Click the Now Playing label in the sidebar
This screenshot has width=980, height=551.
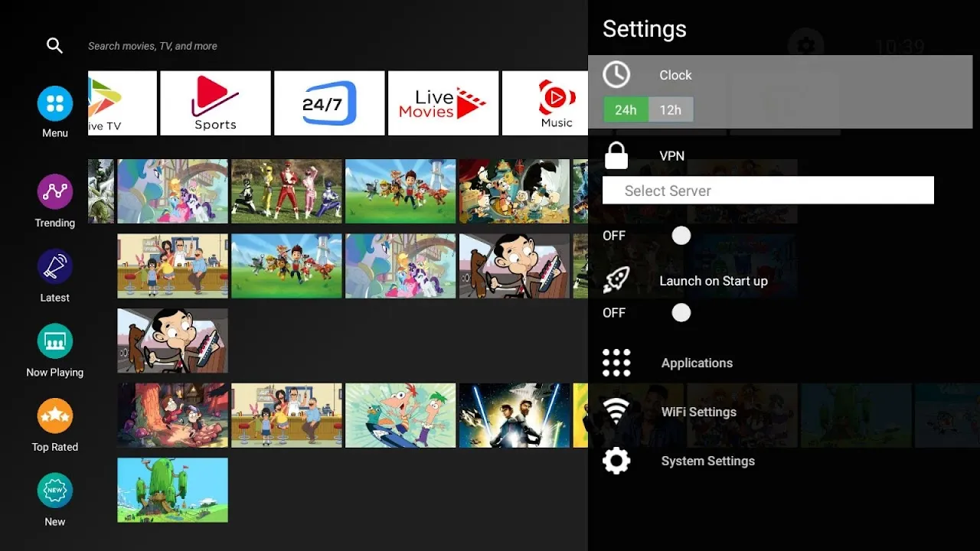(55, 373)
